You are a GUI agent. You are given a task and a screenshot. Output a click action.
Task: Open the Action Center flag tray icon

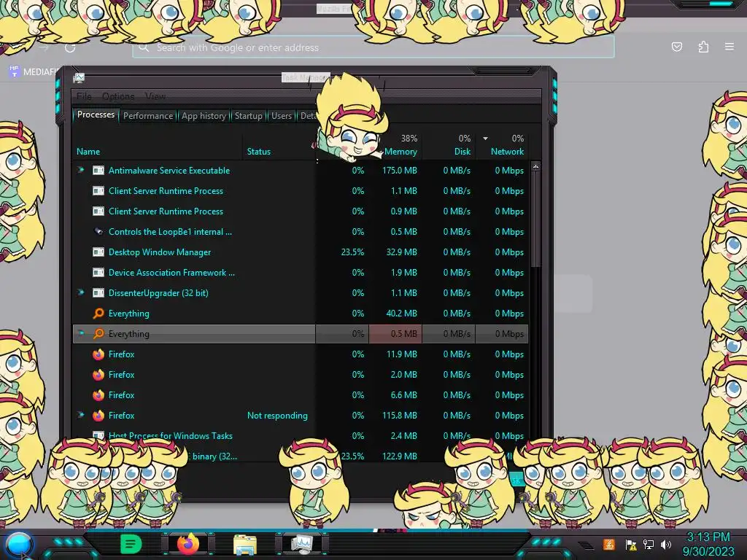click(631, 545)
